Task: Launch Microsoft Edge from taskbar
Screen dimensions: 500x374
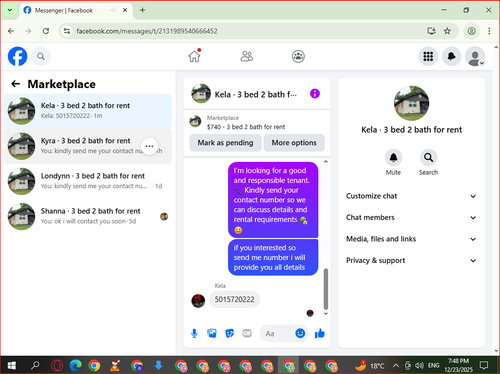Action: pyautogui.click(x=76, y=366)
